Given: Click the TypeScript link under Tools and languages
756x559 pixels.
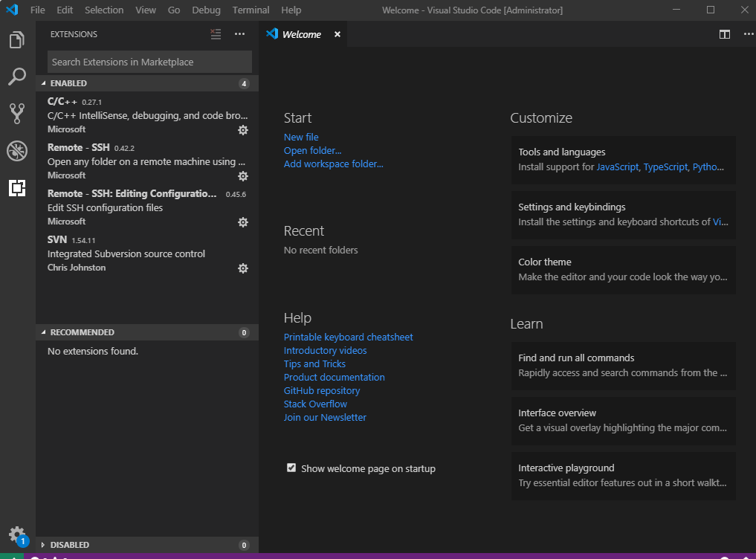Looking at the screenshot, I should coord(665,167).
